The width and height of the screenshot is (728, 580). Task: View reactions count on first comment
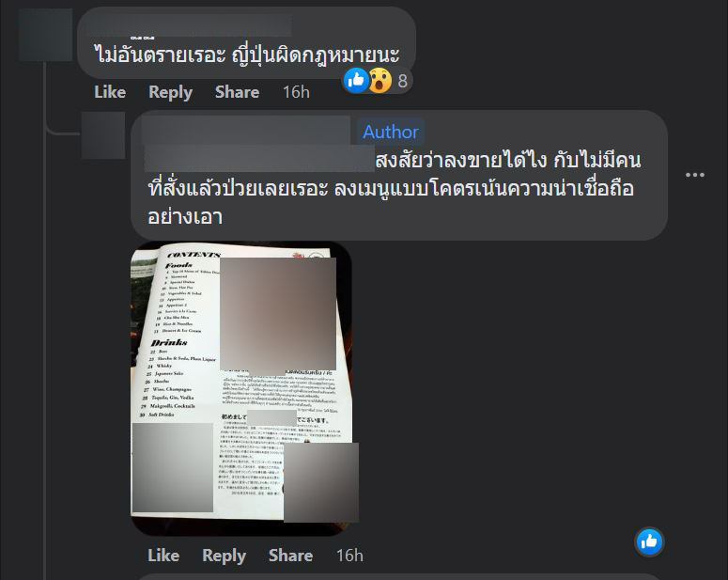[403, 81]
